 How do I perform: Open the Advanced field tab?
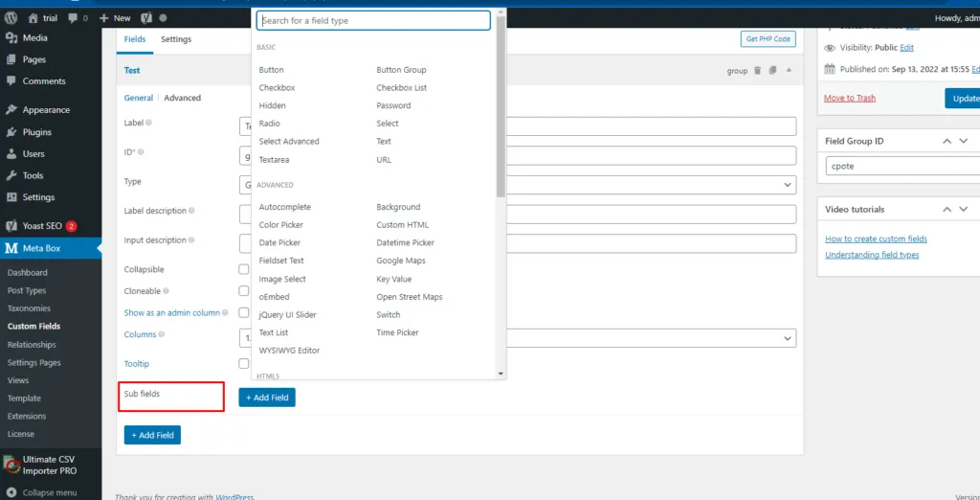(182, 98)
